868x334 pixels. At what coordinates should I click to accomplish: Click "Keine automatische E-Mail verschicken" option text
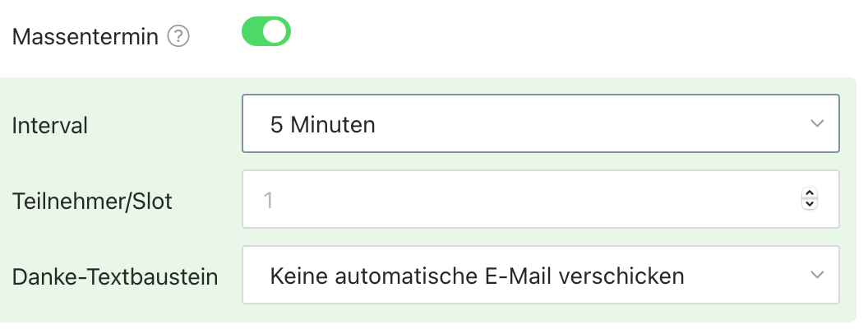pos(478,276)
